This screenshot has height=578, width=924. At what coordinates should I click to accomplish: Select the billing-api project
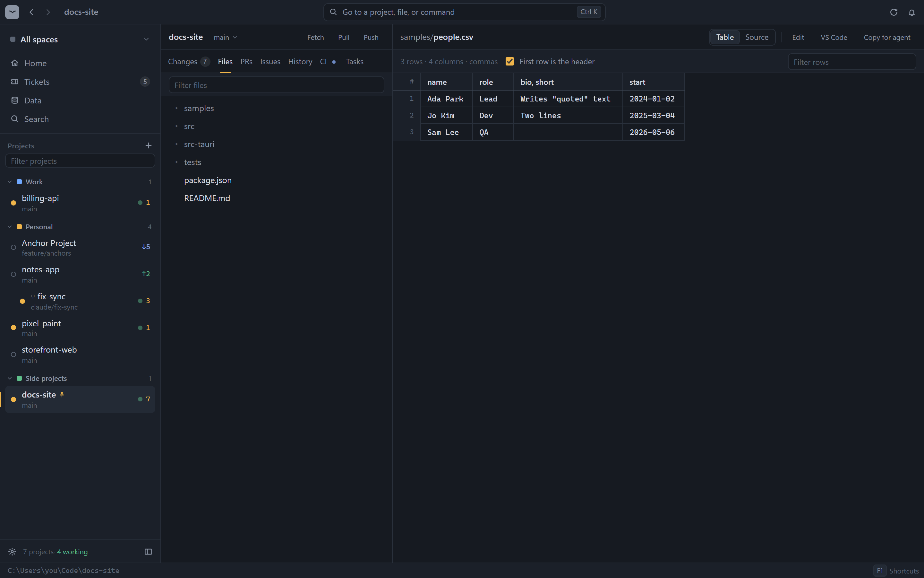(x=80, y=203)
